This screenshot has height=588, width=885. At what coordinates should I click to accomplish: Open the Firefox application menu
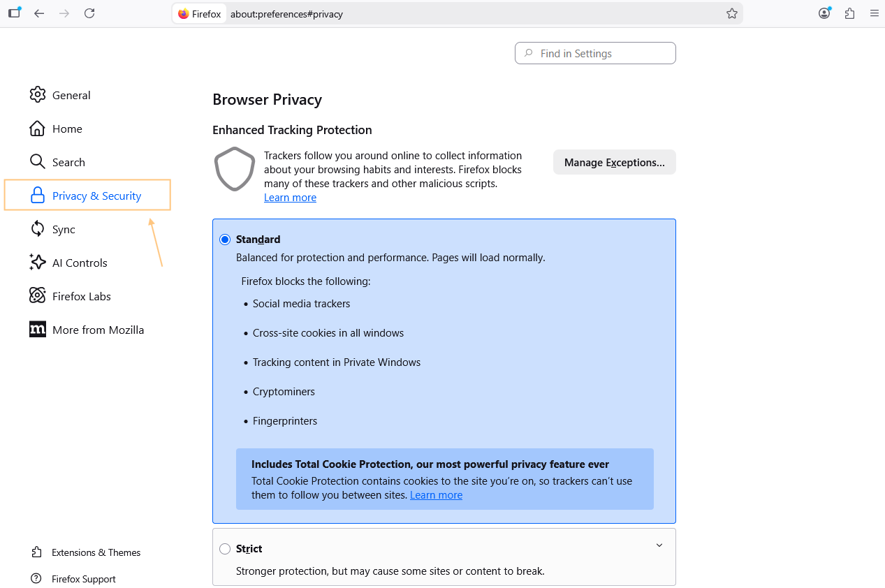click(x=875, y=13)
